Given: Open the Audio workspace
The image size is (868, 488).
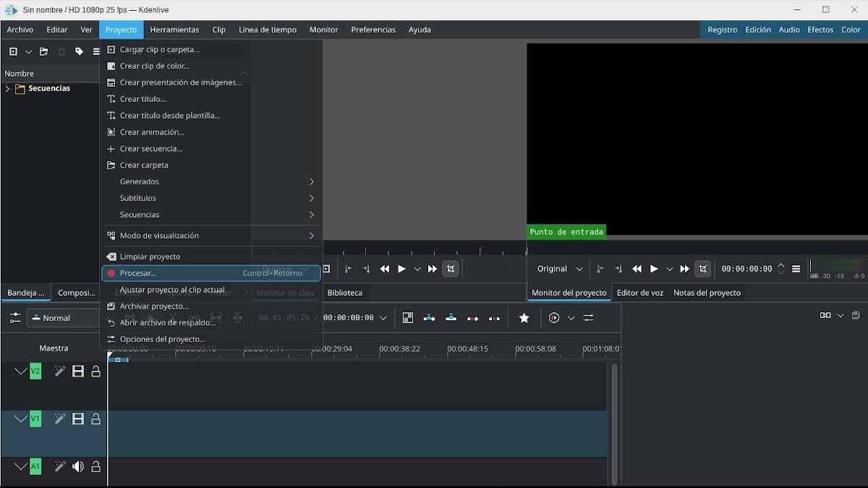Looking at the screenshot, I should (x=789, y=30).
